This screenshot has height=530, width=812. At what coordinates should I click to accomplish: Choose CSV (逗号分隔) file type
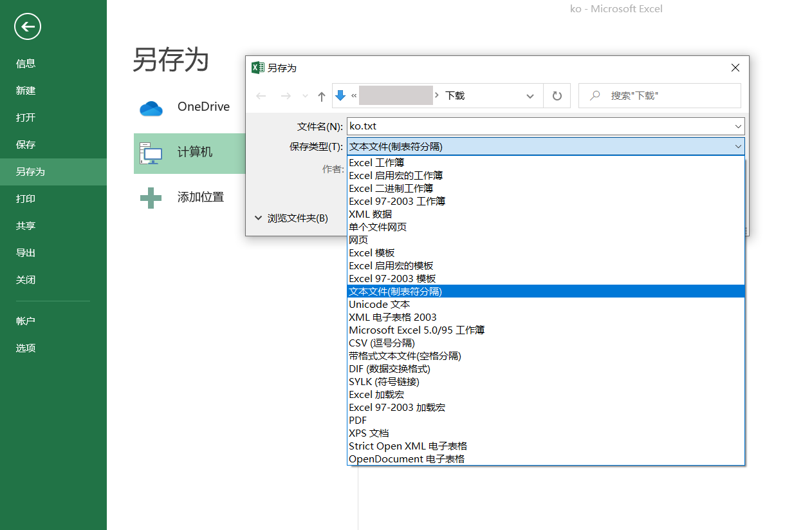tap(546, 343)
